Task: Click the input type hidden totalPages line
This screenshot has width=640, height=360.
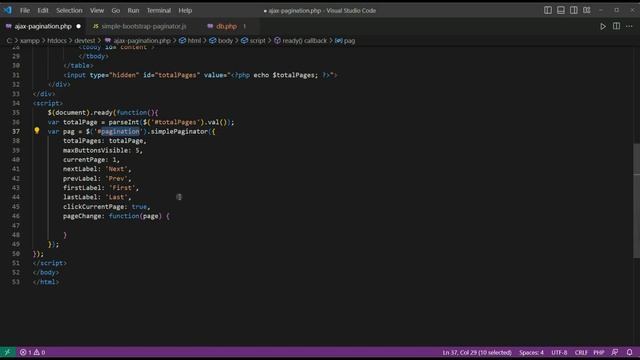Action: 200,75
